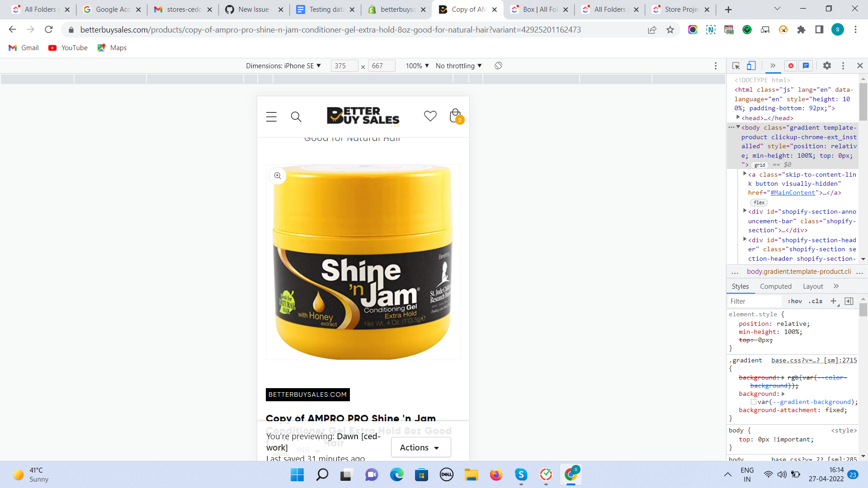
Task: Switch to the Computed tab
Action: point(775,286)
